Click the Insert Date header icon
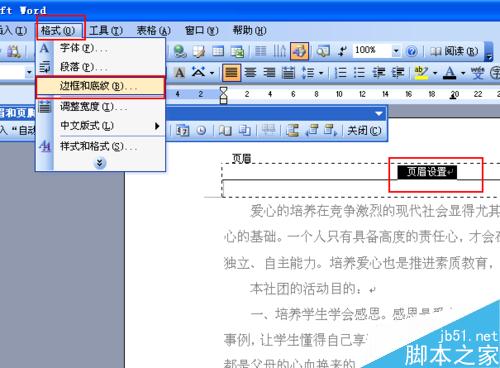The height and width of the screenshot is (368, 500). [182, 130]
